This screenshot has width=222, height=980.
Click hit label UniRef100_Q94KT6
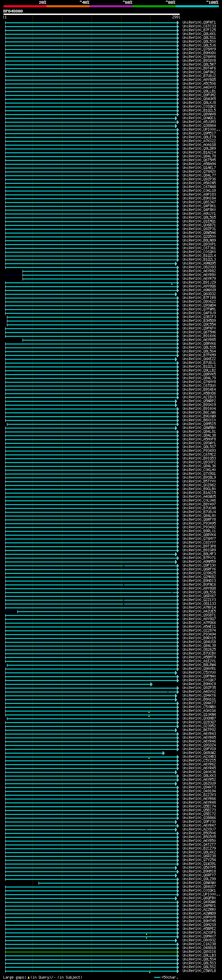[x=199, y=695]
